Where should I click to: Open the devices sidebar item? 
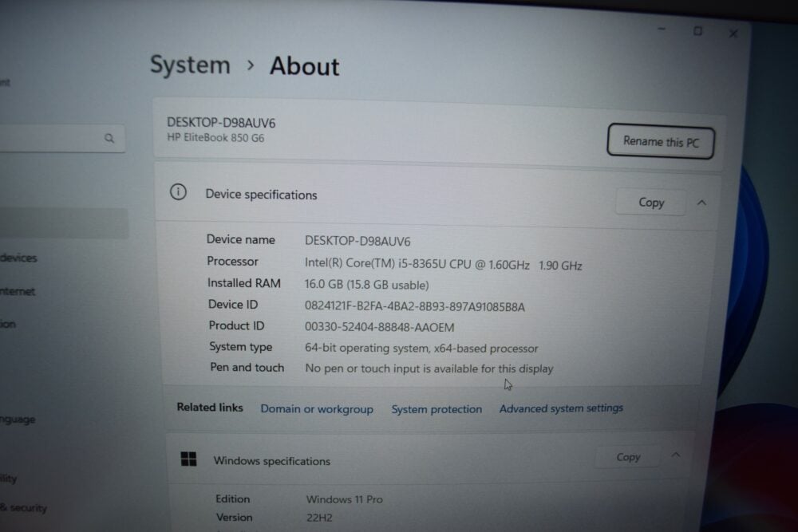(x=19, y=258)
